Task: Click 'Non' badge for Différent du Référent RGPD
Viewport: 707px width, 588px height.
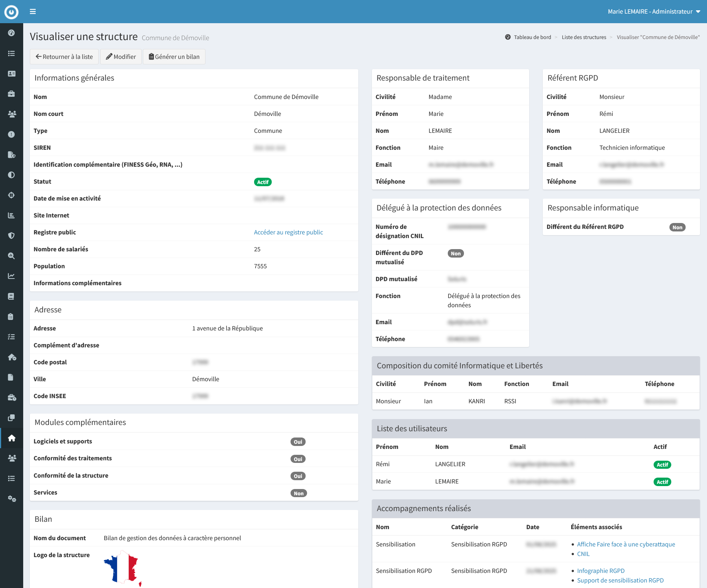Action: tap(677, 227)
